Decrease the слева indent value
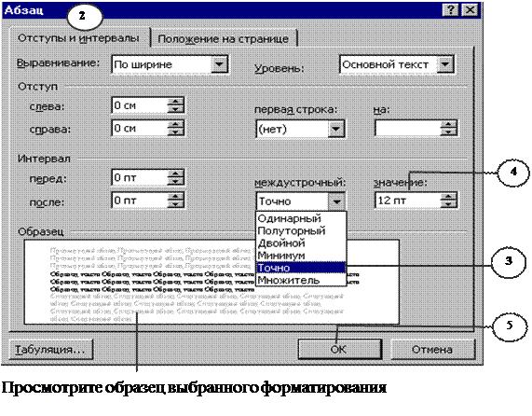The width and height of the screenshot is (532, 416). tap(175, 109)
